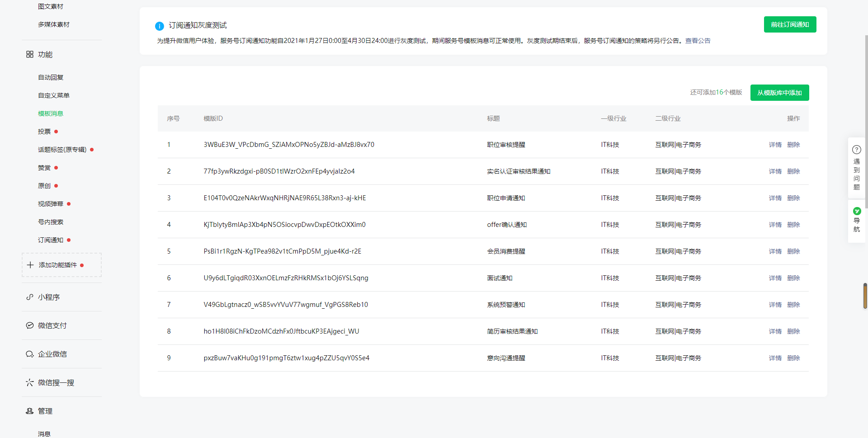Screen dimensions: 868x438
Task: Delete the 意向沟通提醒 template
Action: coord(793,358)
